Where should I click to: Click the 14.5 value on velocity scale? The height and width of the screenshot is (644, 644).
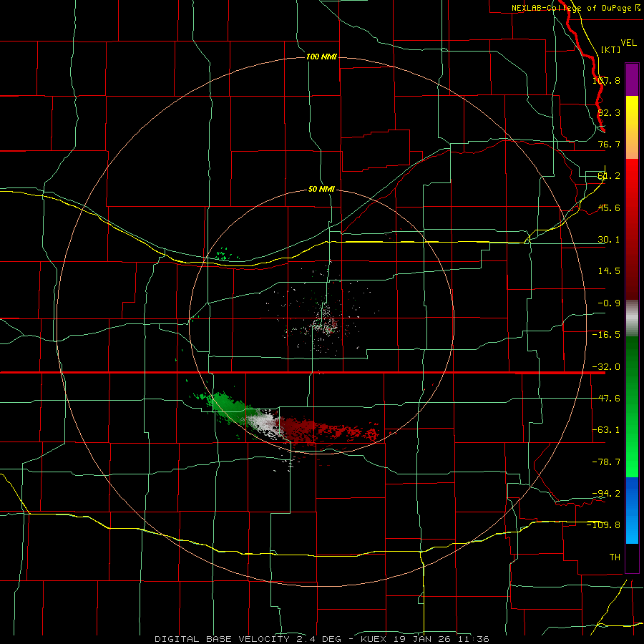(x=609, y=271)
